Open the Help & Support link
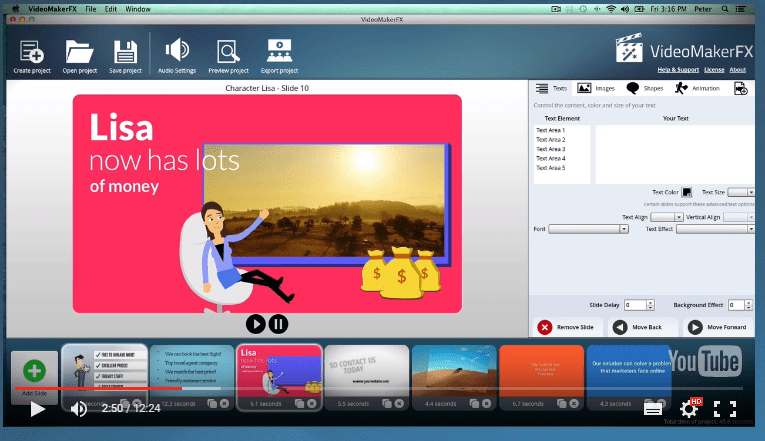The width and height of the screenshot is (765, 441). tap(679, 70)
